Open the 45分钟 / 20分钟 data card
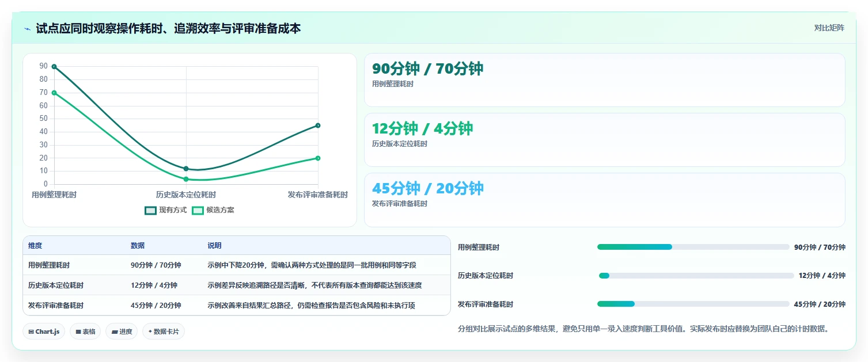 605,200
